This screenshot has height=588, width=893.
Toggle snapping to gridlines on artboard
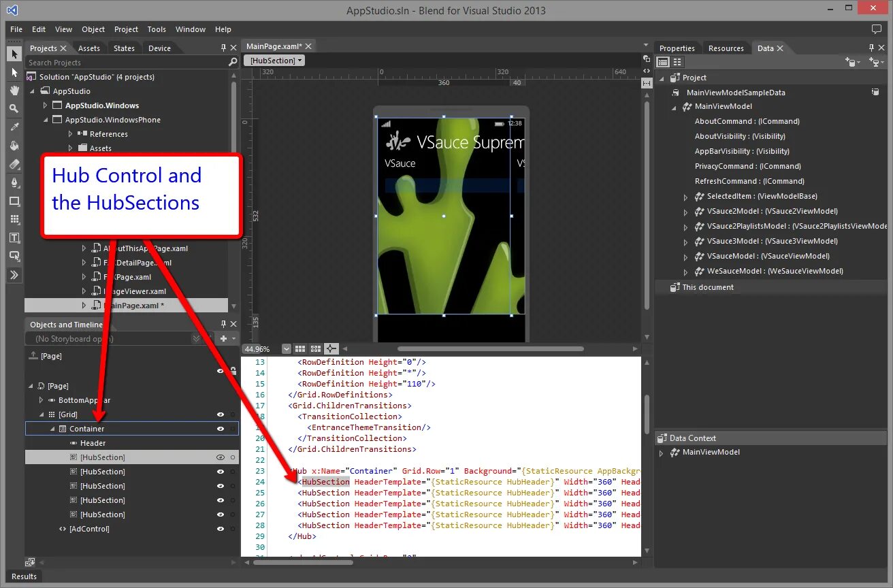316,348
